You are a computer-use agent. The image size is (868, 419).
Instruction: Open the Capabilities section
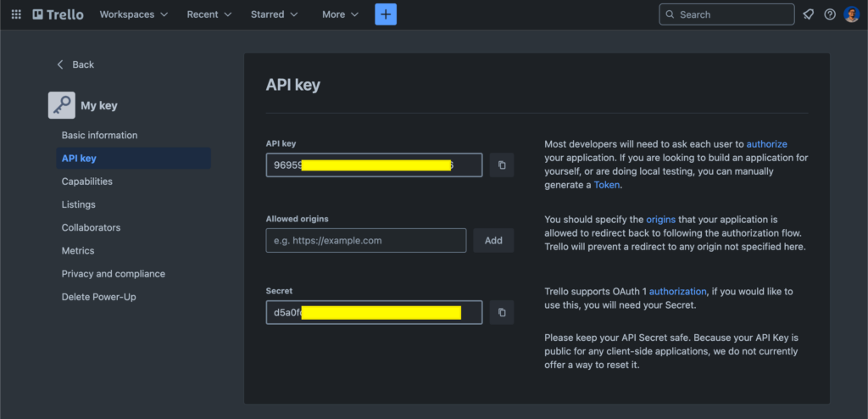(x=87, y=182)
